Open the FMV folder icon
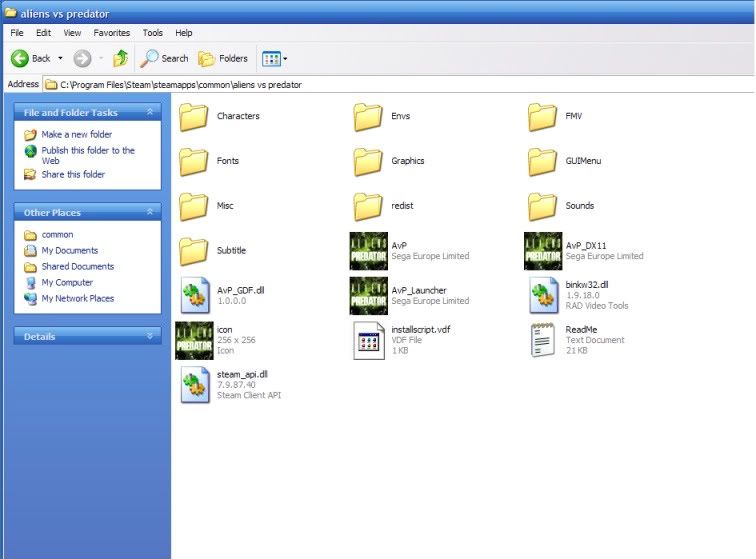 (543, 116)
